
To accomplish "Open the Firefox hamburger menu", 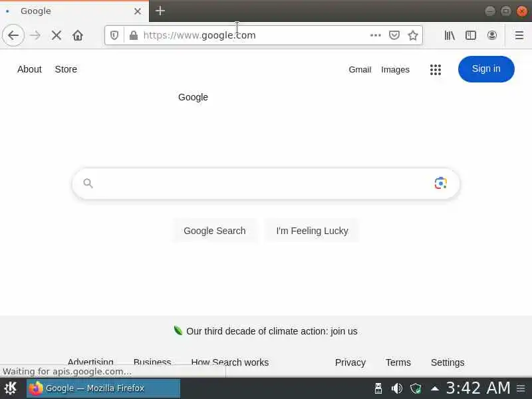I will [519, 35].
